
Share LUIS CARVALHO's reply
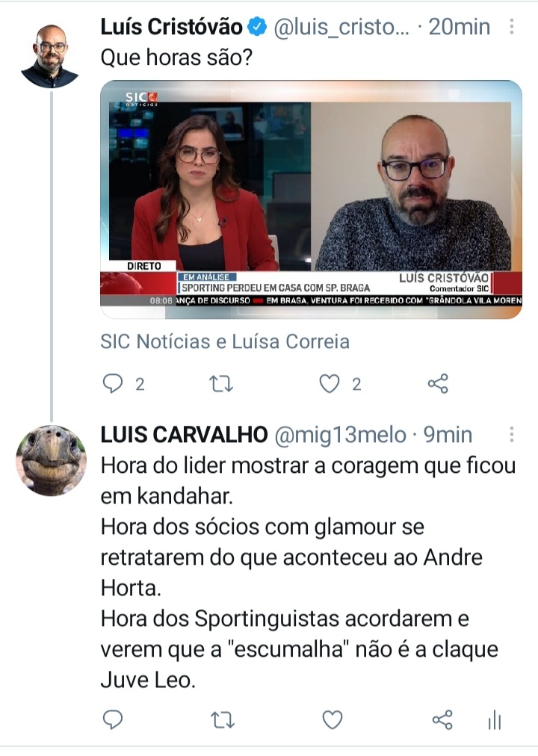pos(442,720)
